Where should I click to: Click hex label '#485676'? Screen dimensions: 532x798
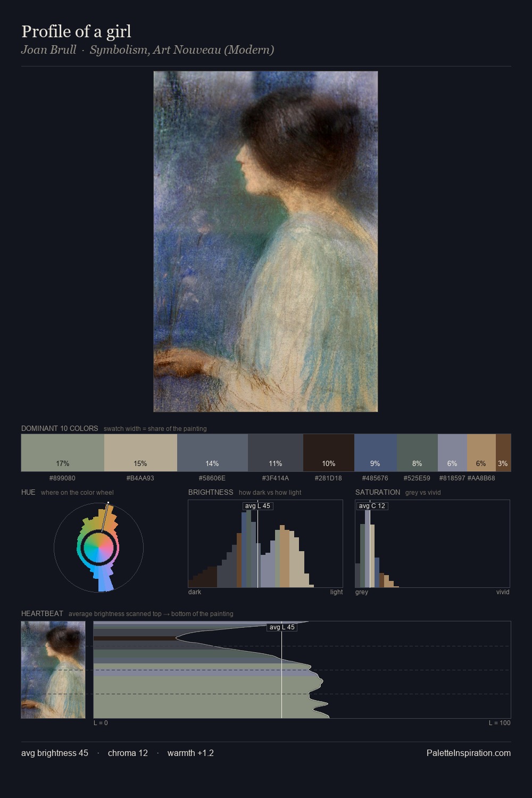pyautogui.click(x=375, y=478)
